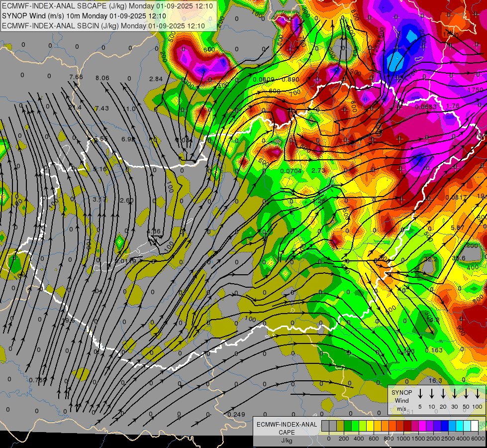
Task: Select the SYNOP Wind 10m title line
Action: pyautogui.click(x=84, y=16)
